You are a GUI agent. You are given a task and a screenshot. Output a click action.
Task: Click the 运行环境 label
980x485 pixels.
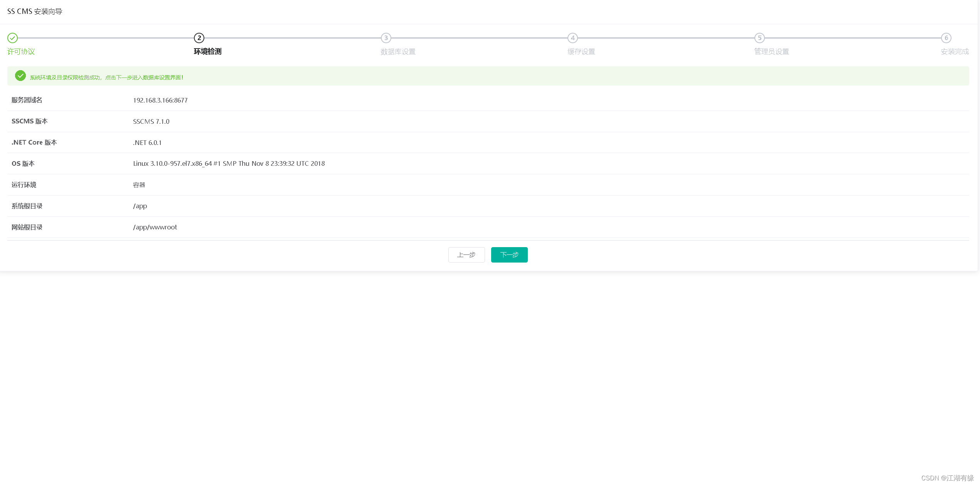pyautogui.click(x=24, y=185)
